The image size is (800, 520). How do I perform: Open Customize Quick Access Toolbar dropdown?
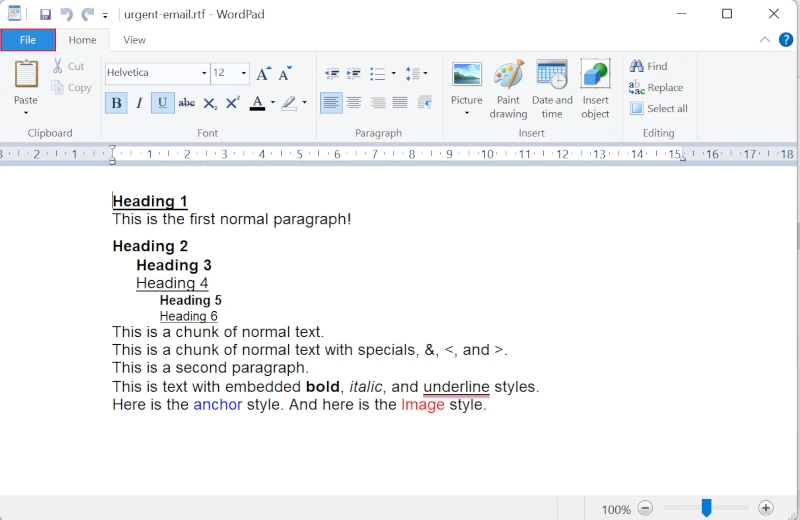pos(105,16)
